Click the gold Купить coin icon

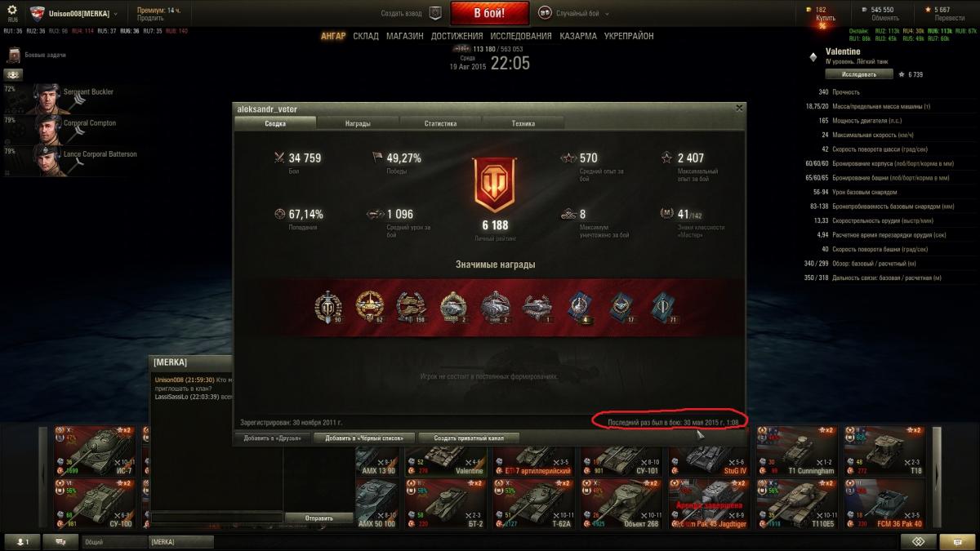[810, 10]
